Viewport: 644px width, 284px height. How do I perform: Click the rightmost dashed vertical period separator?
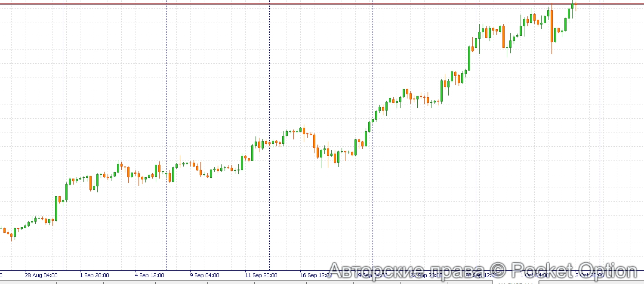pyautogui.click(x=600, y=129)
